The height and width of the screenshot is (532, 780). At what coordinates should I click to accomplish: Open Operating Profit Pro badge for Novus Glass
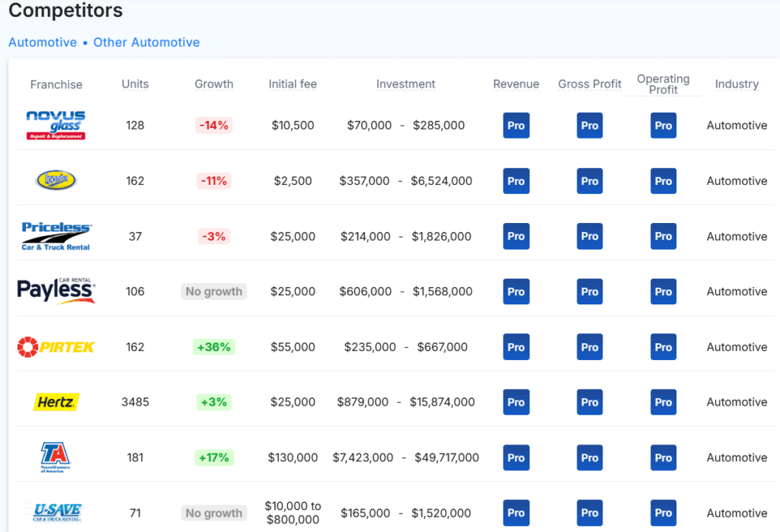(x=663, y=126)
